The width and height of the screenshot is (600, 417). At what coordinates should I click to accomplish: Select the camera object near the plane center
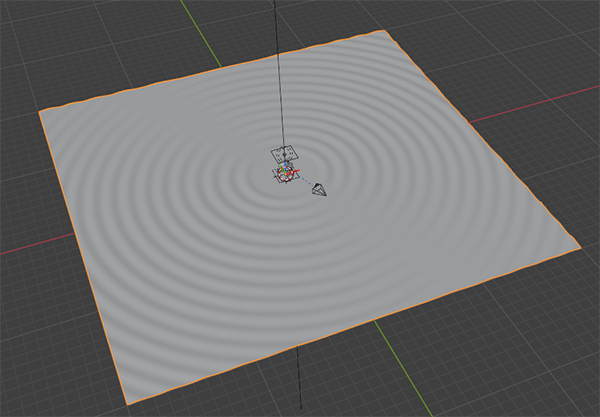(x=318, y=189)
